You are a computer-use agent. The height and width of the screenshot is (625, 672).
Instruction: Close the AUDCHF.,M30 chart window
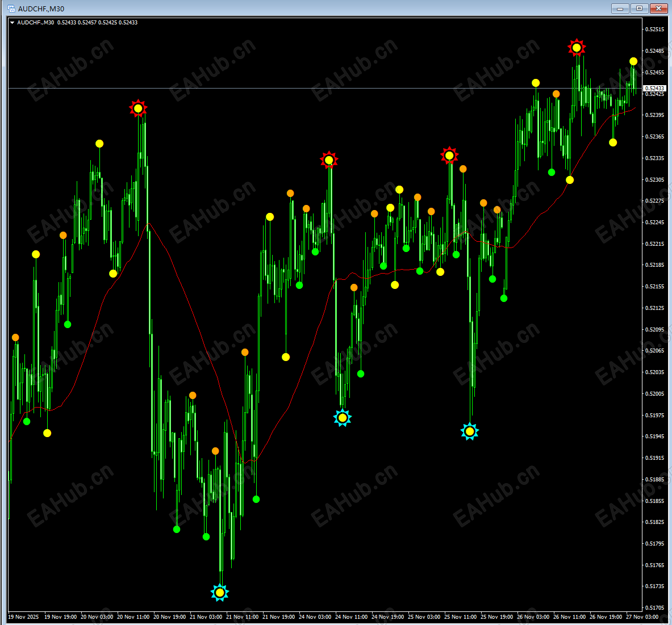658,9
